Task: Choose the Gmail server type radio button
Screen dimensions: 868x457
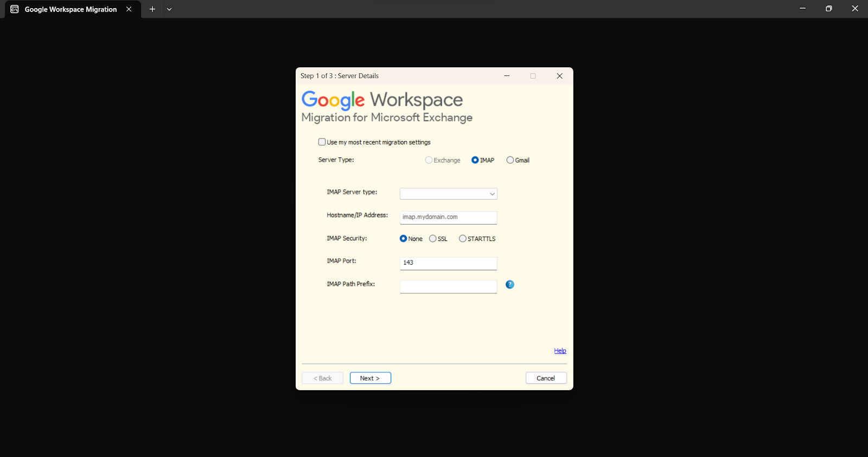Action: (x=510, y=160)
